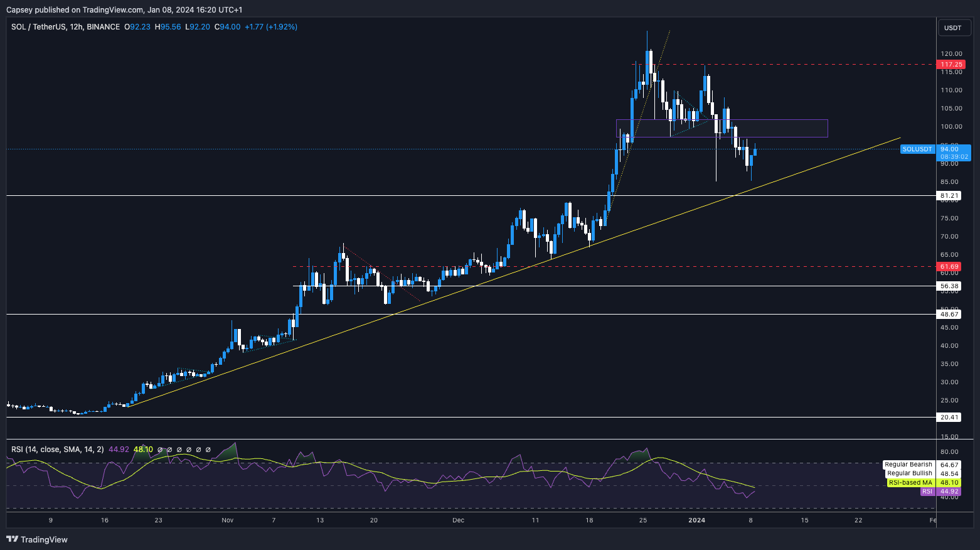Select the RSI (14, close, SMA, 14, 2) legend
This screenshot has width=980, height=550.
coord(58,450)
